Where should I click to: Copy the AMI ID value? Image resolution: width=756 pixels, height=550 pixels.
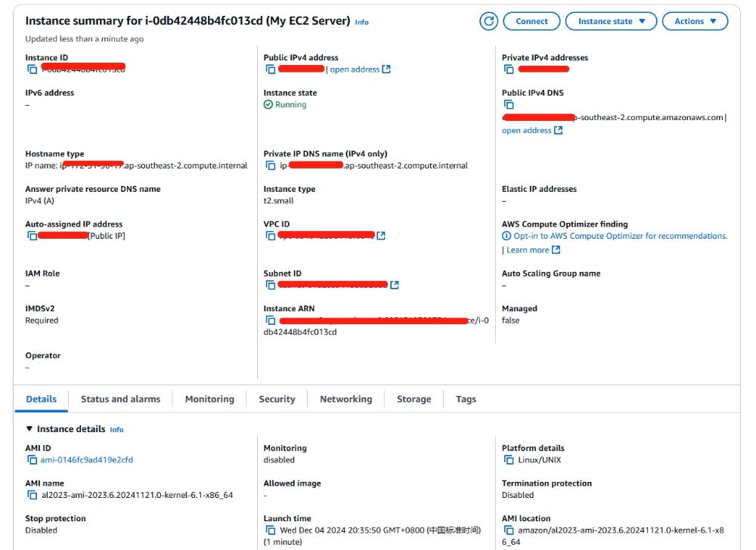coord(32,460)
